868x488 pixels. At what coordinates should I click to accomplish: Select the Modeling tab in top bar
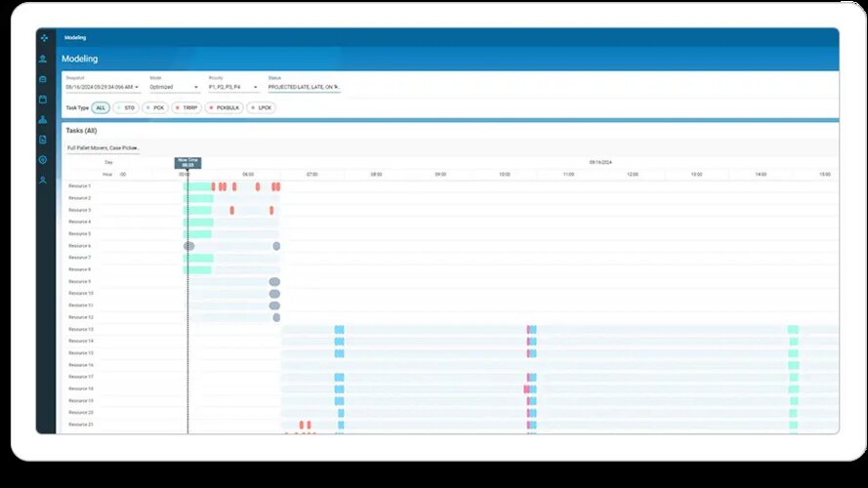tap(75, 38)
